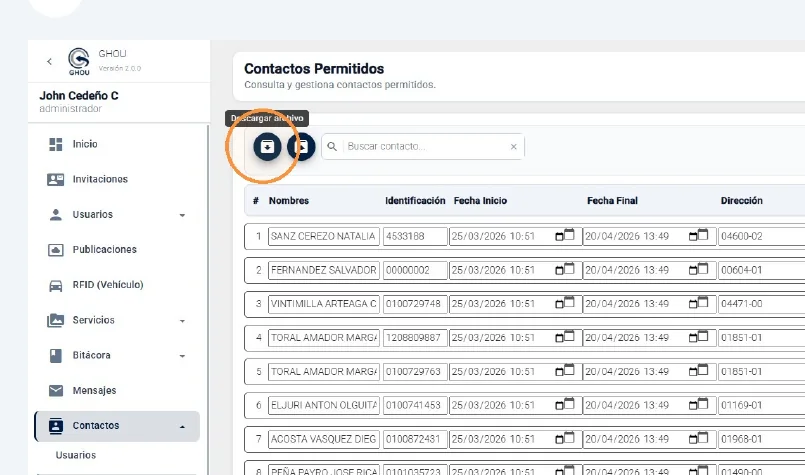Collapse the Contactos menu section
The width and height of the screenshot is (805, 475).
[182, 426]
